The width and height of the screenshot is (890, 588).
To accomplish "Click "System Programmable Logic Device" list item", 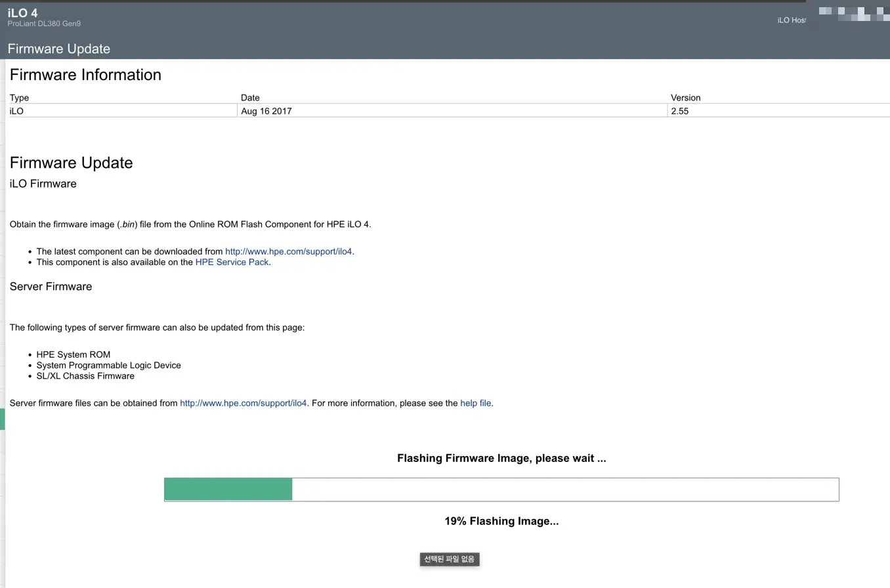I will click(109, 365).
